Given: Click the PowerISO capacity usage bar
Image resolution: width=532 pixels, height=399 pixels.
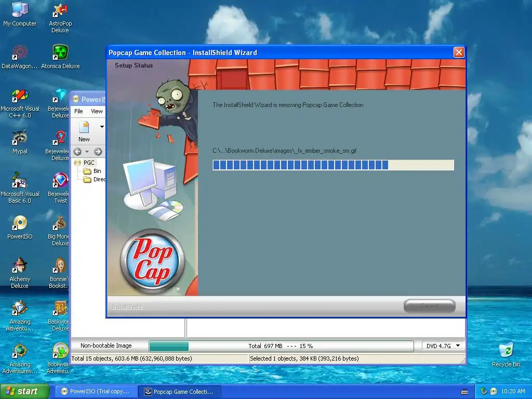Looking at the screenshot, I should [281, 346].
